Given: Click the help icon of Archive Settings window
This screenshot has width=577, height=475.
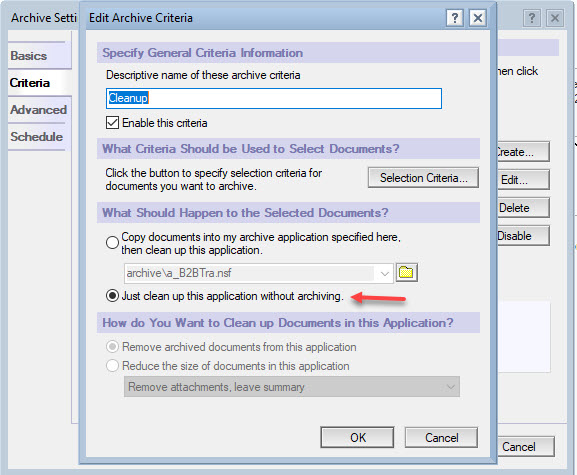Looking at the screenshot, I should tap(532, 18).
